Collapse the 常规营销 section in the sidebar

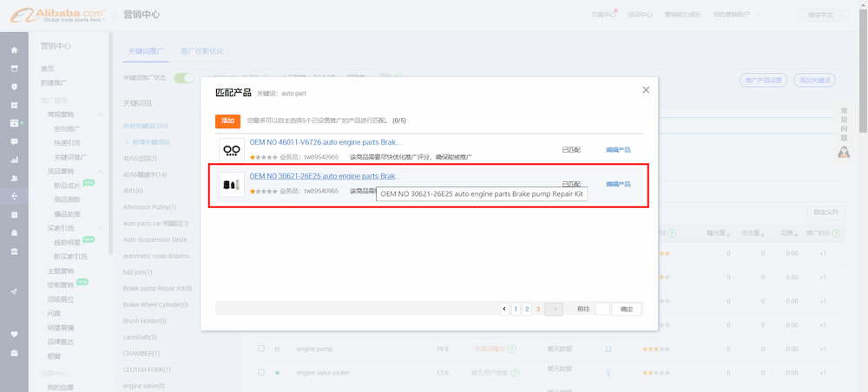click(x=101, y=114)
